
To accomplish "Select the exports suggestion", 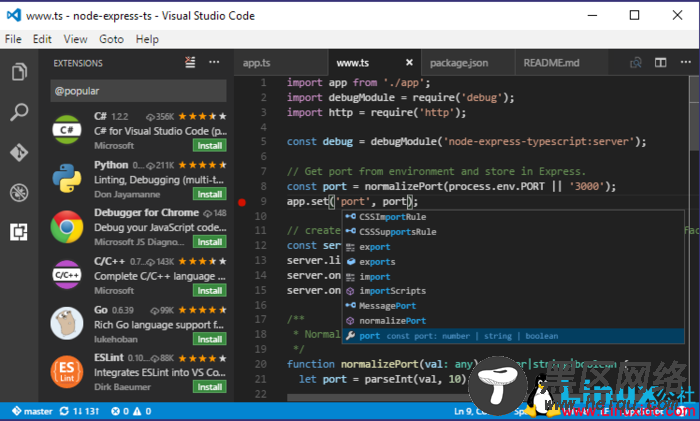I will click(x=513, y=262).
